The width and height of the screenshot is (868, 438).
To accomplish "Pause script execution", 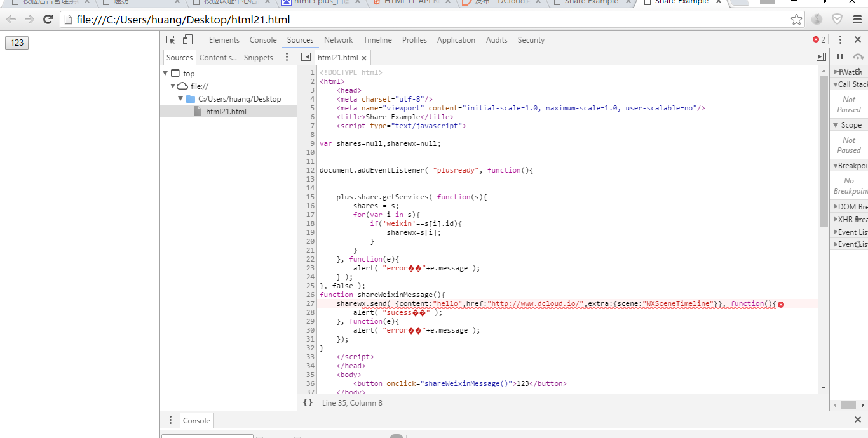I will (840, 57).
